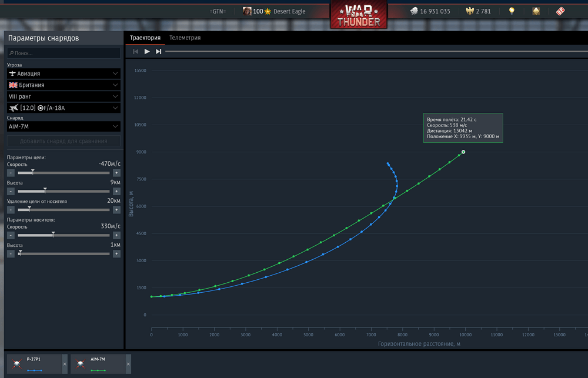Image resolution: width=588 pixels, height=378 pixels.
Task: Click the War Thunder logo
Action: click(359, 15)
